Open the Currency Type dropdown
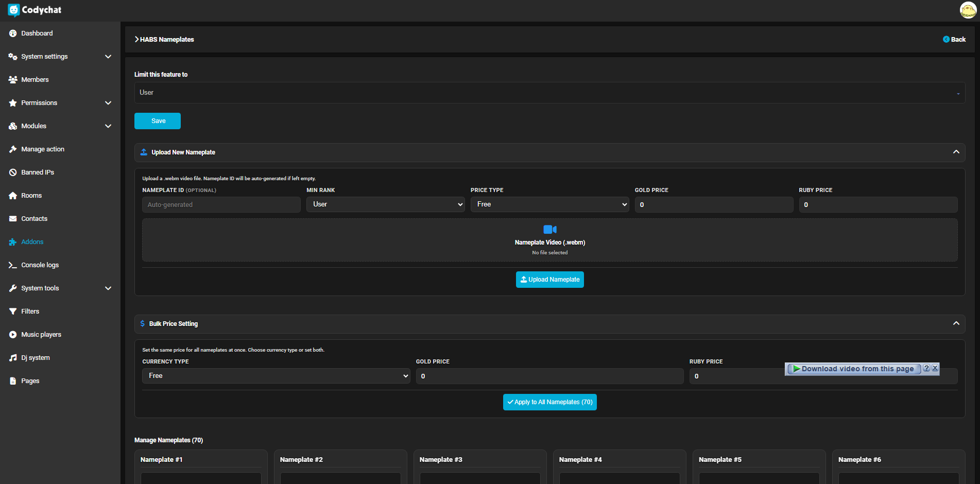The height and width of the screenshot is (484, 980). [x=276, y=376]
